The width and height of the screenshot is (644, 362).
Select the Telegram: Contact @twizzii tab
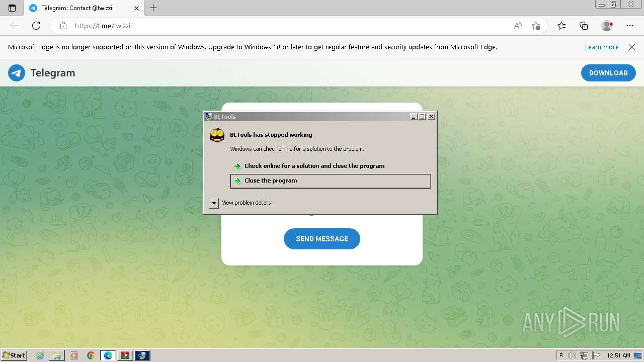pyautogui.click(x=84, y=8)
